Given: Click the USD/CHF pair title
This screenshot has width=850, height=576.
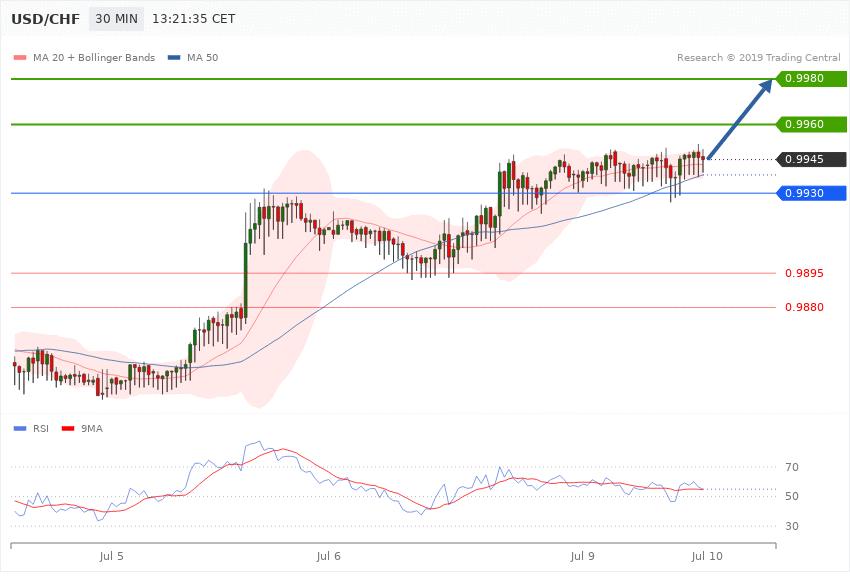Looking at the screenshot, I should coord(46,19).
